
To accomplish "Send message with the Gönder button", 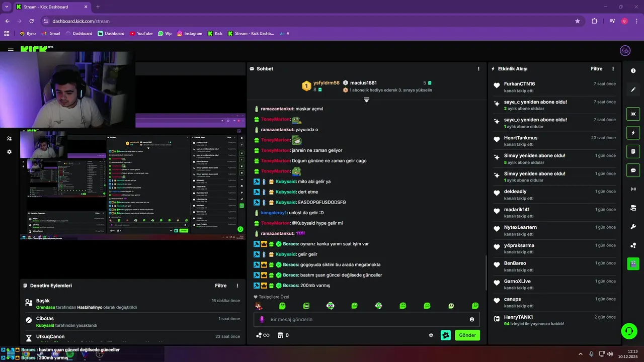I will coord(467,335).
